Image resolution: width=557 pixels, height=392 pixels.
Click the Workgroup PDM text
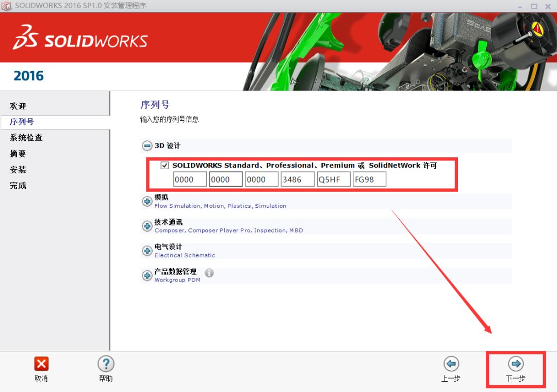tap(177, 280)
